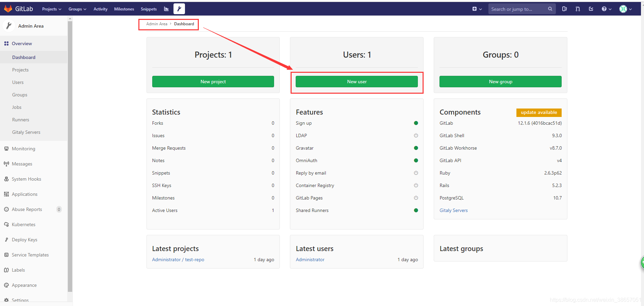Click the Admin Area wrench icon in top bar

pyautogui.click(x=179, y=9)
